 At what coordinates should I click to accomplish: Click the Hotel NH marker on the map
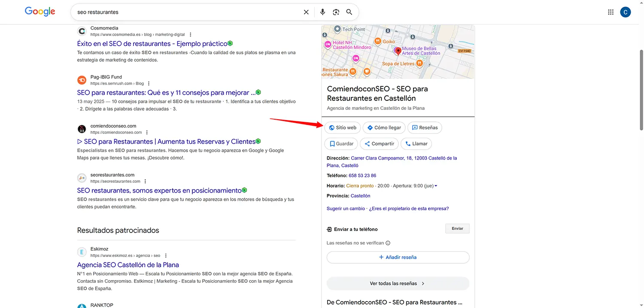(x=328, y=44)
